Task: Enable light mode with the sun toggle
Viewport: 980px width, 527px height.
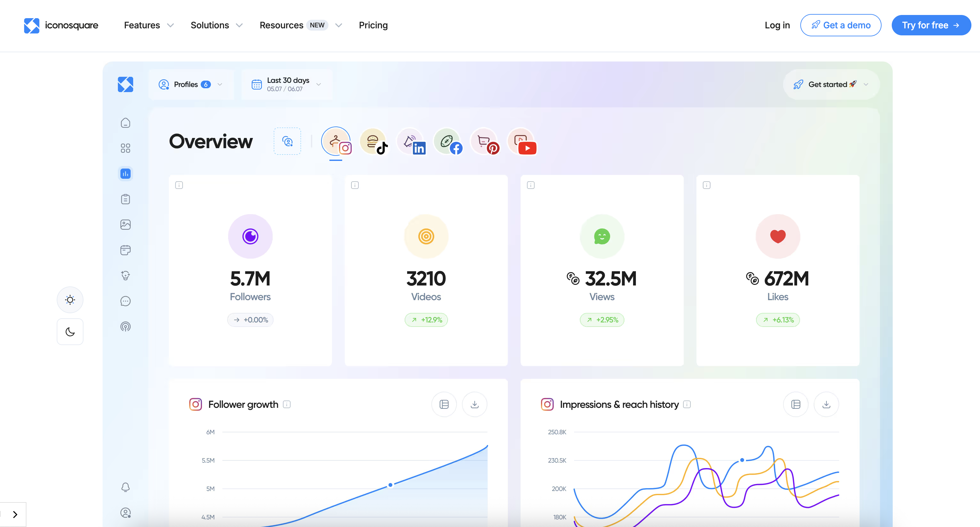Action: tap(70, 300)
